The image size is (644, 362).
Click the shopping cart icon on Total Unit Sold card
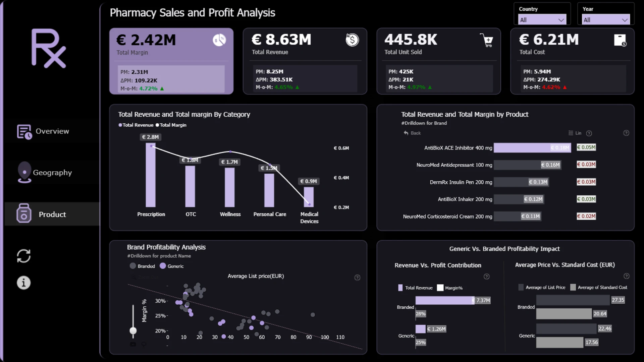point(486,40)
